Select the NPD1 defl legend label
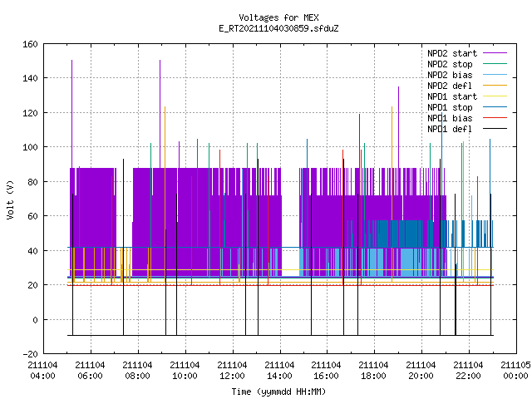 pyautogui.click(x=450, y=129)
